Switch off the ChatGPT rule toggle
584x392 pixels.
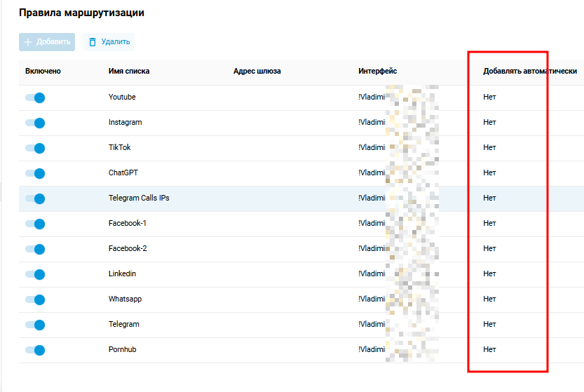35,173
